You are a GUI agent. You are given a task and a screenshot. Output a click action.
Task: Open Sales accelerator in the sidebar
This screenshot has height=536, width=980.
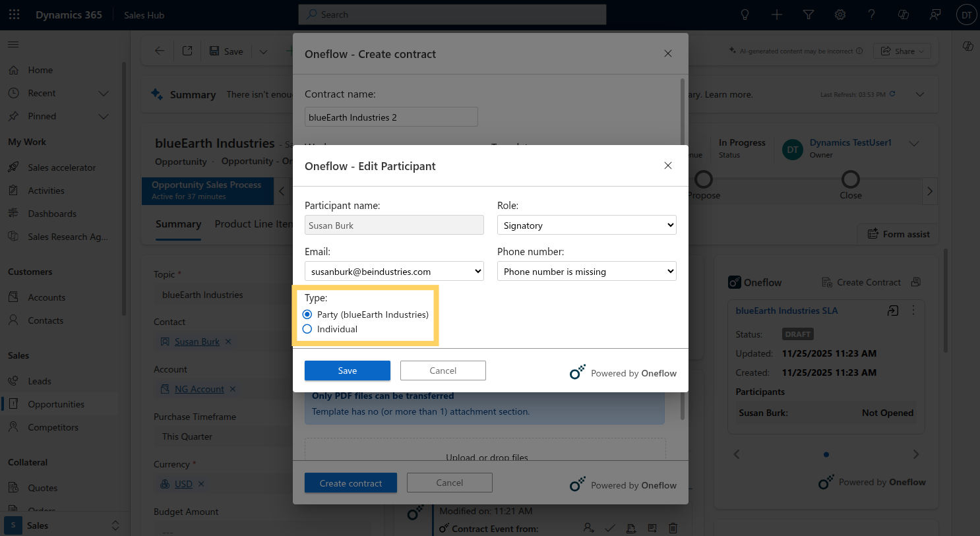[62, 167]
